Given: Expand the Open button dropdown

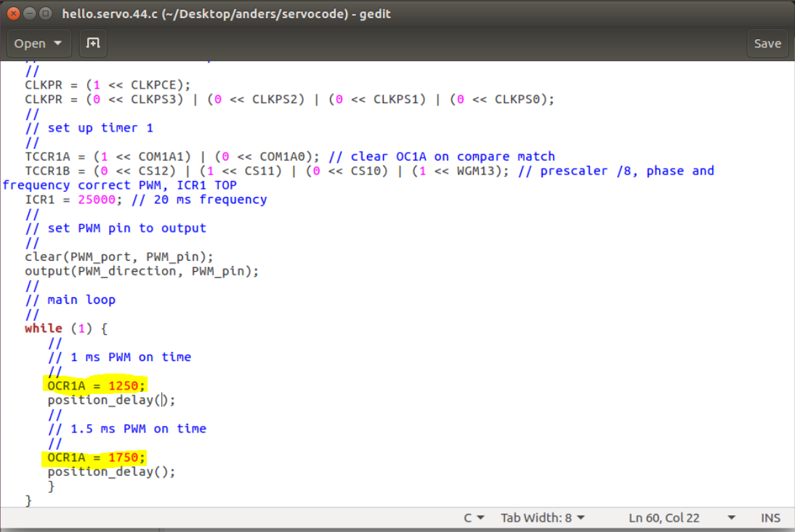Looking at the screenshot, I should point(39,43).
